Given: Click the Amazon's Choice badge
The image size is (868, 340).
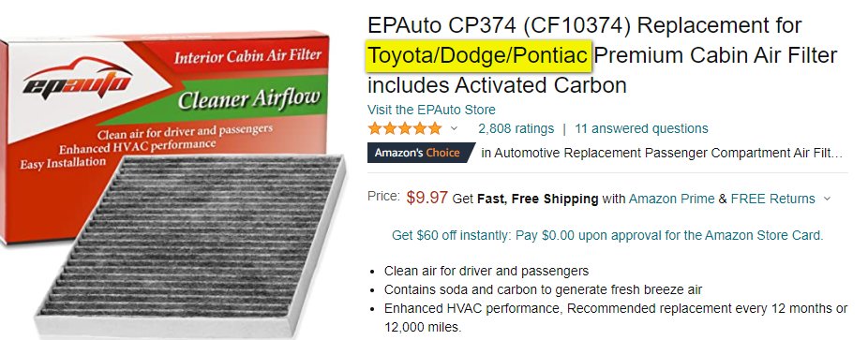Looking at the screenshot, I should click(421, 153).
